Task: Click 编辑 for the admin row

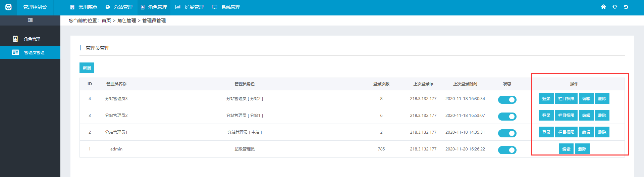Action: click(566, 149)
